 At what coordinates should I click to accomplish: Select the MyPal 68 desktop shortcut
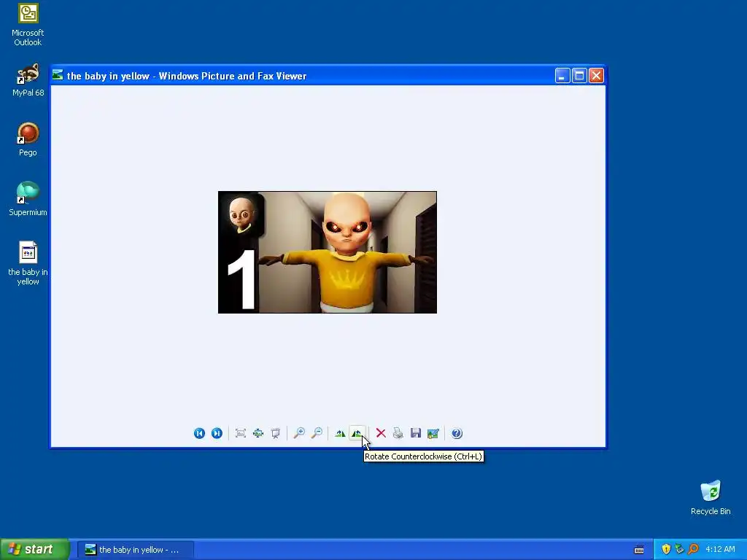pos(28,80)
